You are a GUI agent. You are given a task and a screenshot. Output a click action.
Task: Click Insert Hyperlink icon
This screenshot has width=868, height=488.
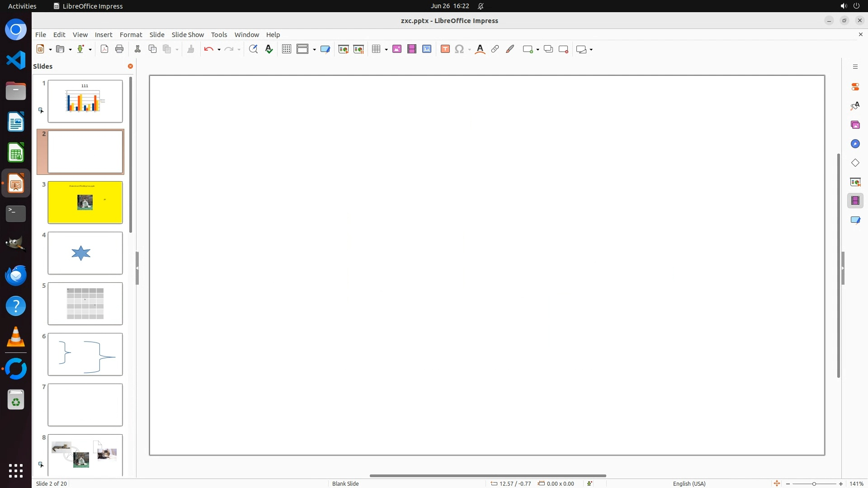pos(495,49)
